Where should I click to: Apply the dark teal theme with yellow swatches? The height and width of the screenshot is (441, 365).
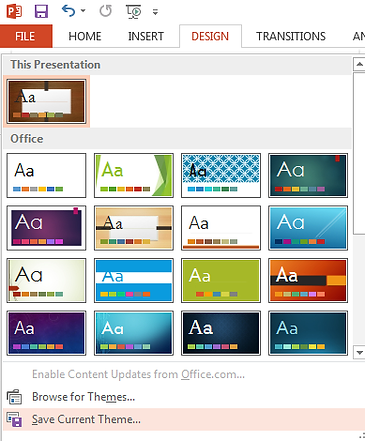(x=308, y=333)
